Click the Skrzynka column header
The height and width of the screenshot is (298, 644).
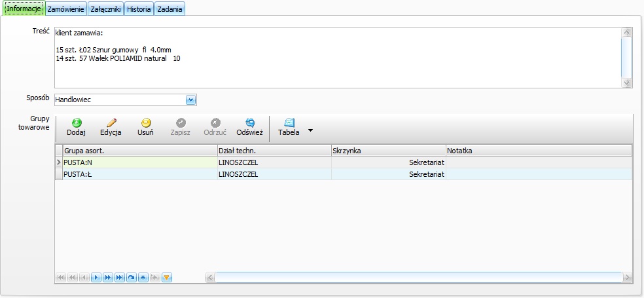point(389,151)
